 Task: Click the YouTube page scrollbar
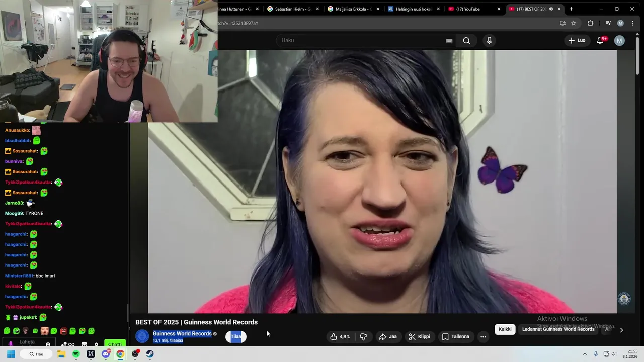638,55
